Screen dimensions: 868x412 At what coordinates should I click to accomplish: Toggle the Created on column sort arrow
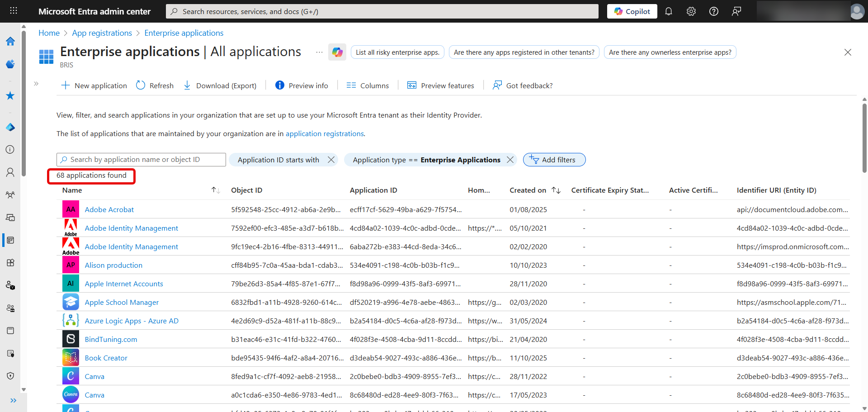coord(556,190)
